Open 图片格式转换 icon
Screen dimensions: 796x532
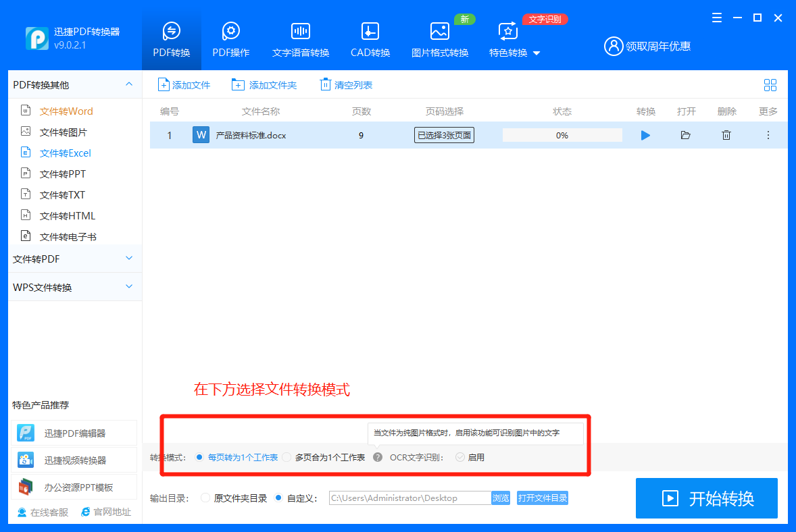pyautogui.click(x=440, y=32)
